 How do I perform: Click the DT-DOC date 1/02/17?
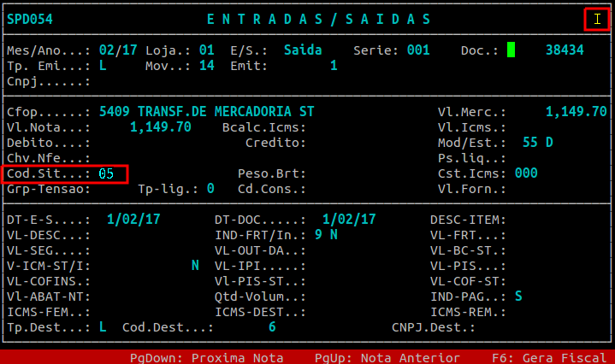tap(349, 220)
